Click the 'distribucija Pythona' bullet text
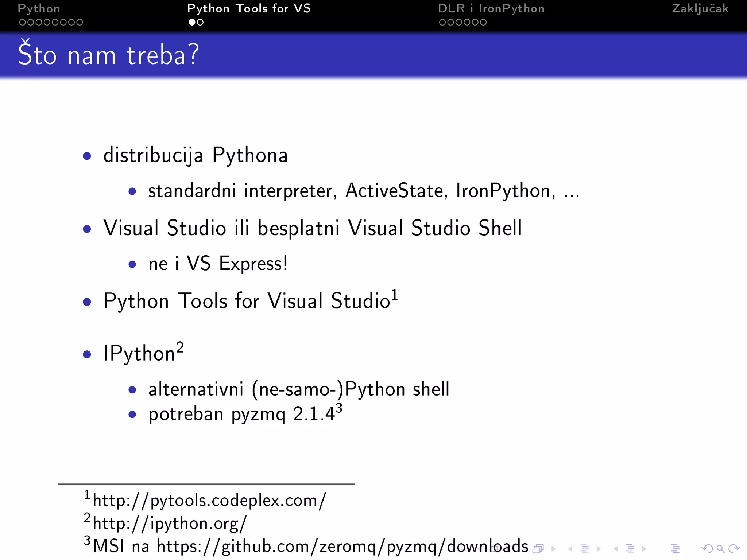This screenshot has width=747, height=560. tap(196, 156)
